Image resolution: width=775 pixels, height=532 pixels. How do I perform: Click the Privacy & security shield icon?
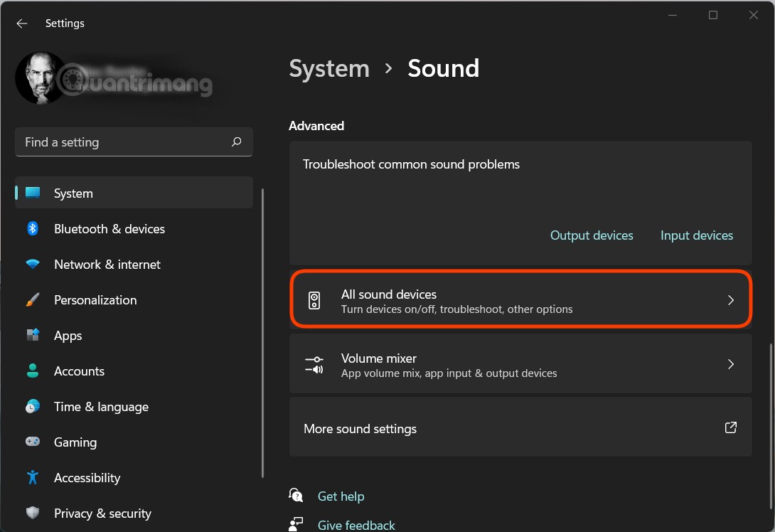33,513
